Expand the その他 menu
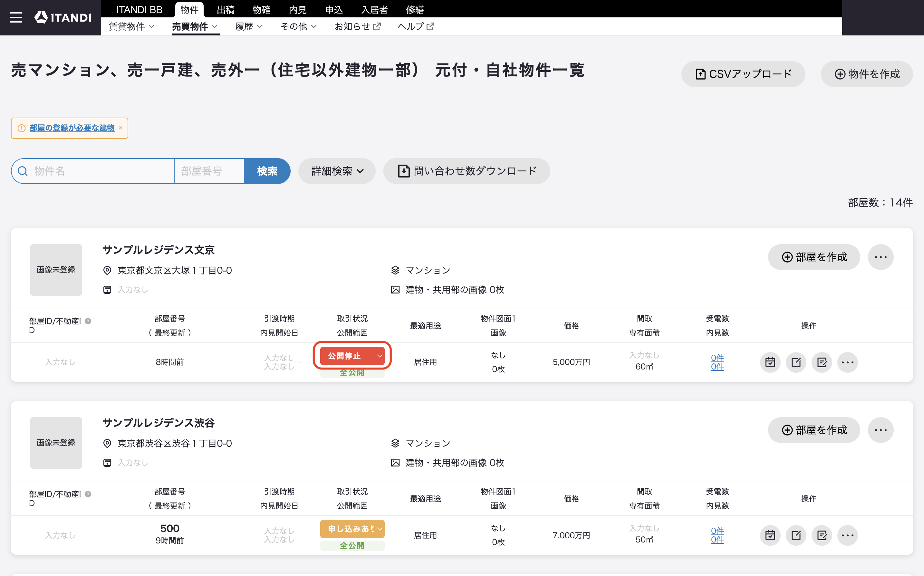This screenshot has width=924, height=576. 298,27
